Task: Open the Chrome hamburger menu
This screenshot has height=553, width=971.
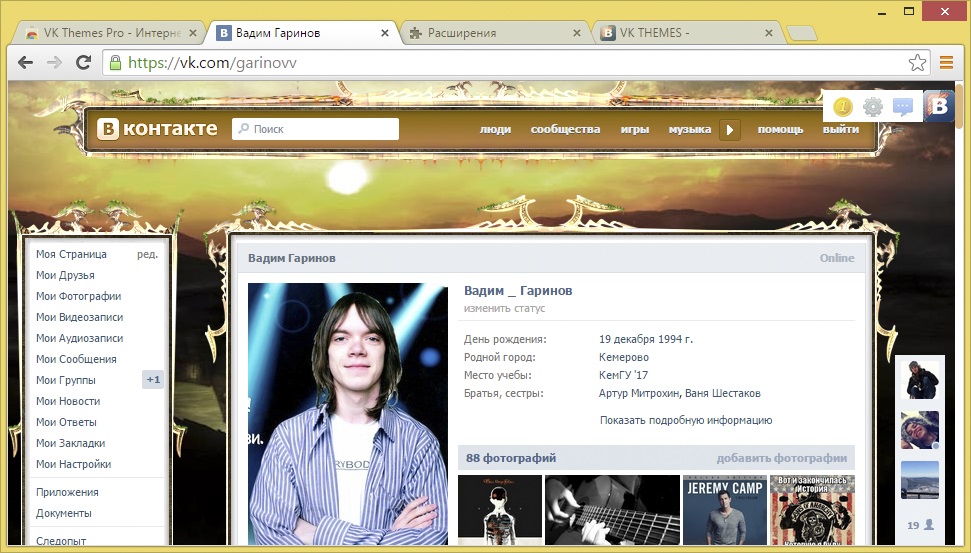Action: [946, 63]
